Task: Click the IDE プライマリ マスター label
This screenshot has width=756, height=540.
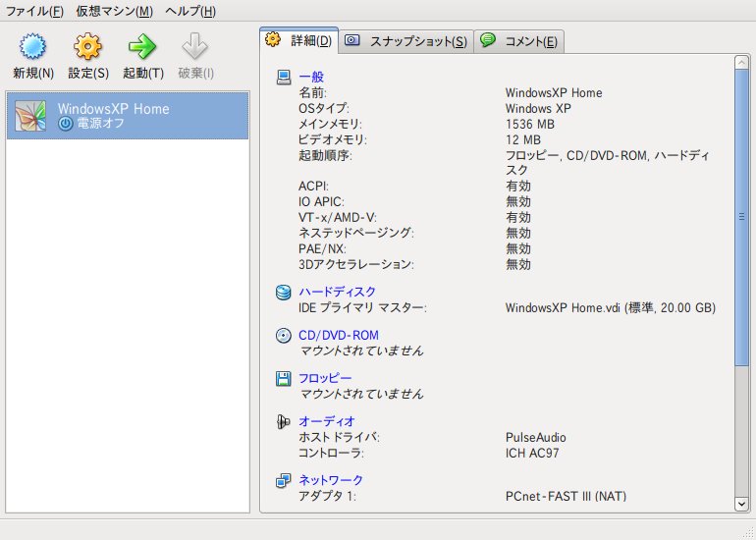Action: click(362, 307)
